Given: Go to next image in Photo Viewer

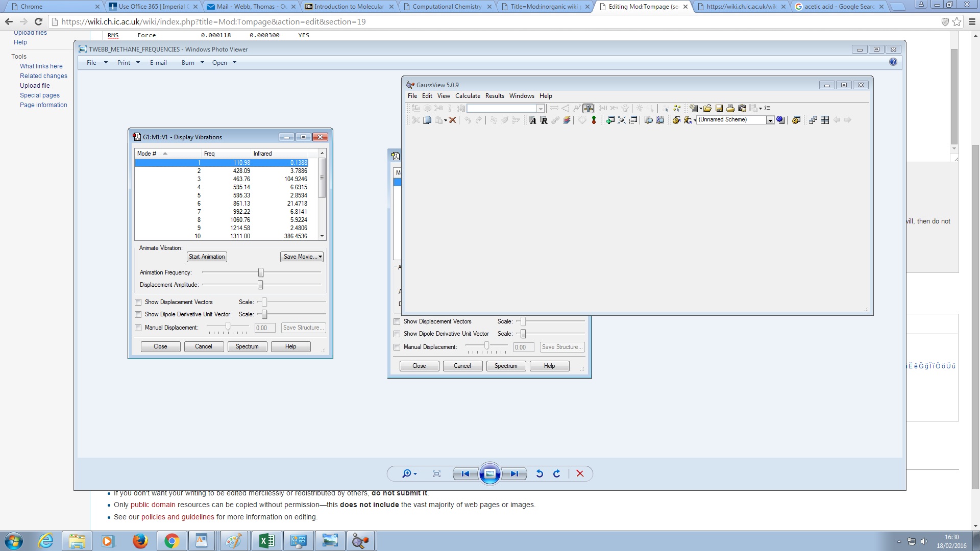Looking at the screenshot, I should [514, 473].
